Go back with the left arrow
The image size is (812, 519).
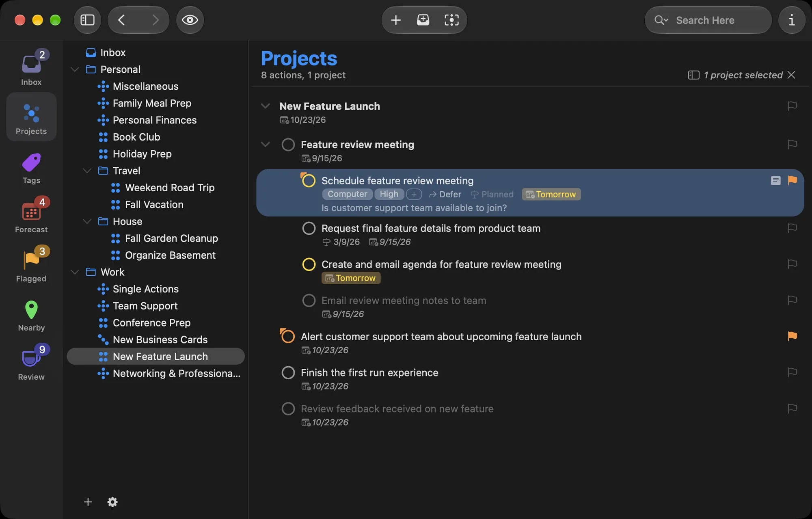[121, 20]
